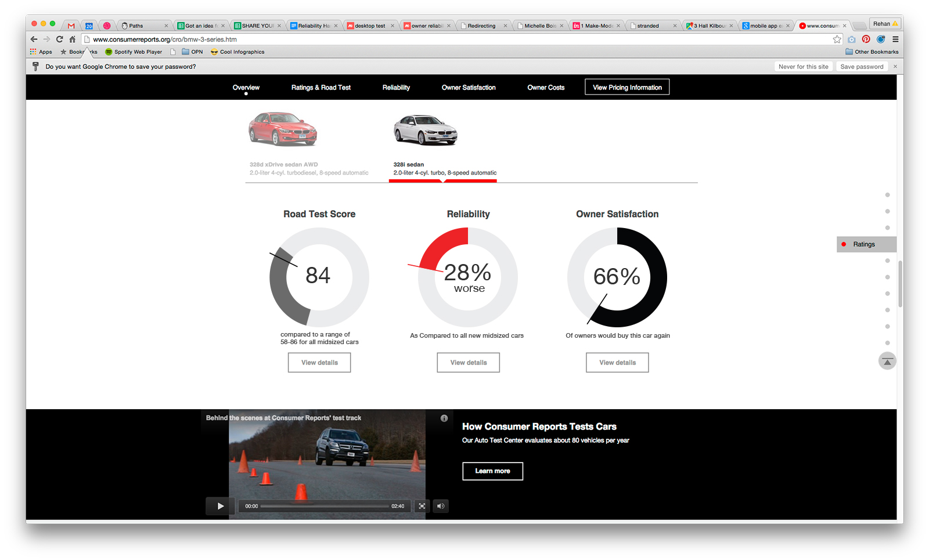Open the Owner Costs nav item
Viewport: 929px width, 560px height.
point(546,88)
